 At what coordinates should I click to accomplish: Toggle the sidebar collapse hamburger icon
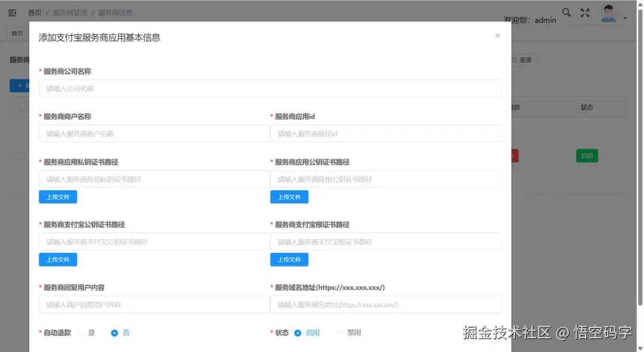pyautogui.click(x=13, y=13)
